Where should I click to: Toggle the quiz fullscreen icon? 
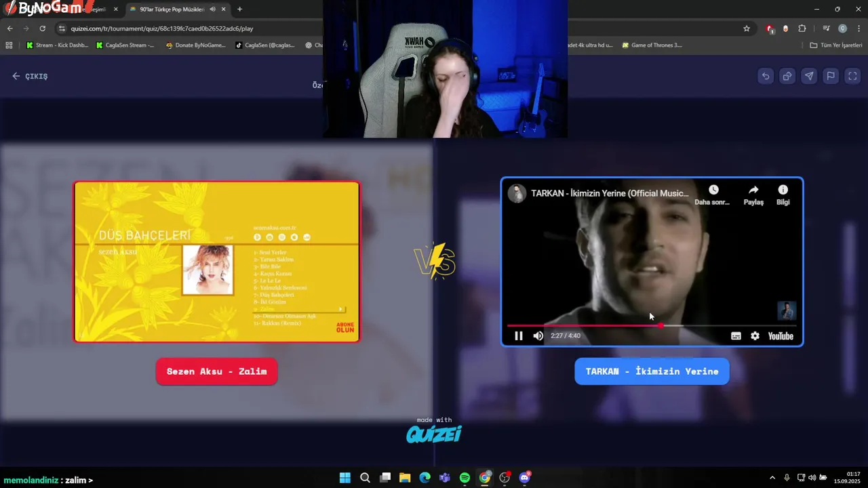point(852,76)
